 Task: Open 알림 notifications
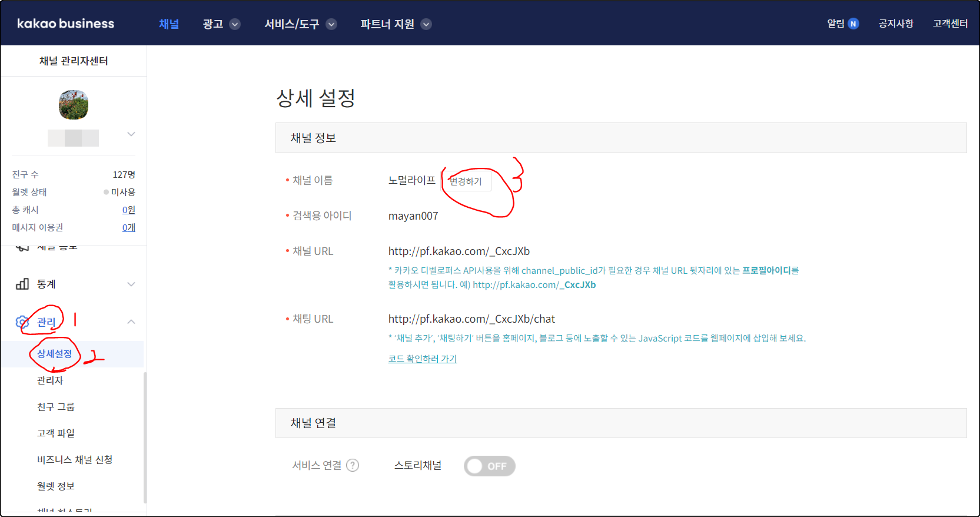coord(835,24)
